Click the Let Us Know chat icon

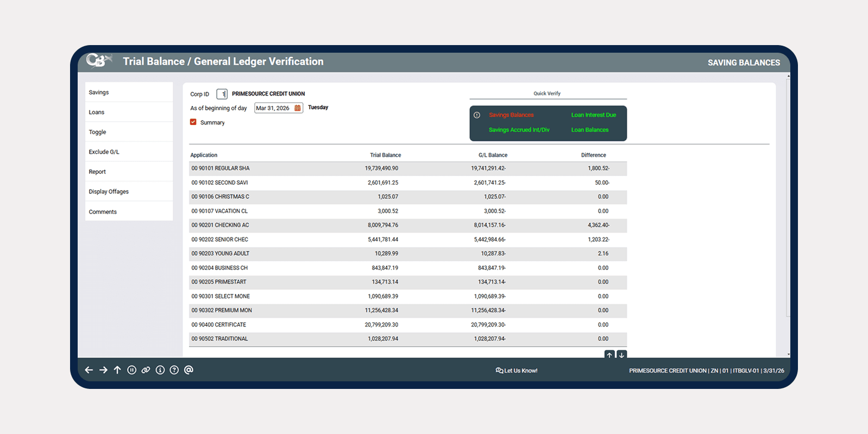tap(499, 370)
